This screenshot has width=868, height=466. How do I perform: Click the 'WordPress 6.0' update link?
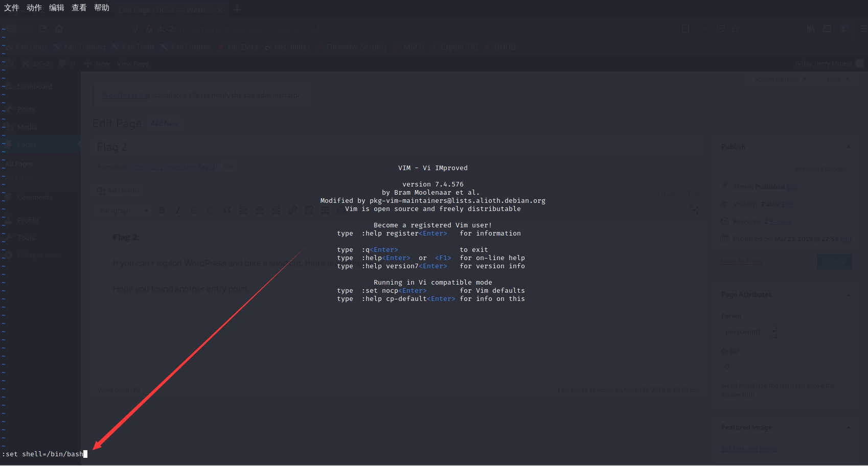[125, 95]
